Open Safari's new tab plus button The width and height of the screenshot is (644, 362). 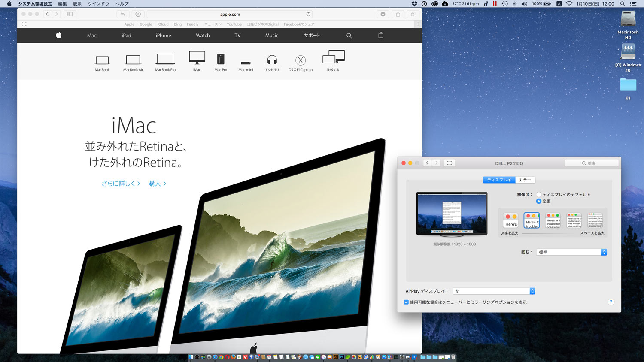point(418,24)
